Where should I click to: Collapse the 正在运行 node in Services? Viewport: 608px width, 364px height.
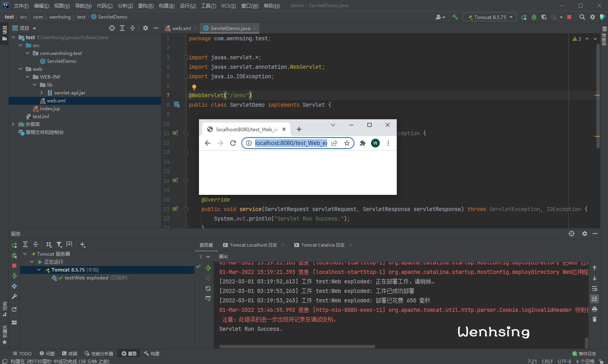pos(32,262)
